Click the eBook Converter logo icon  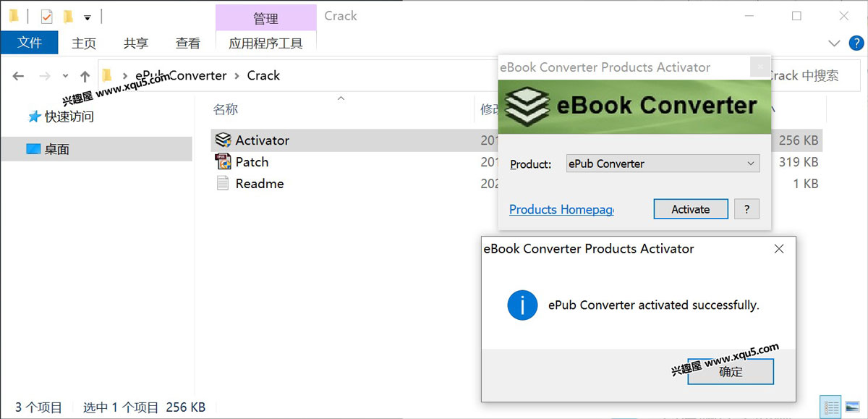pos(527,106)
